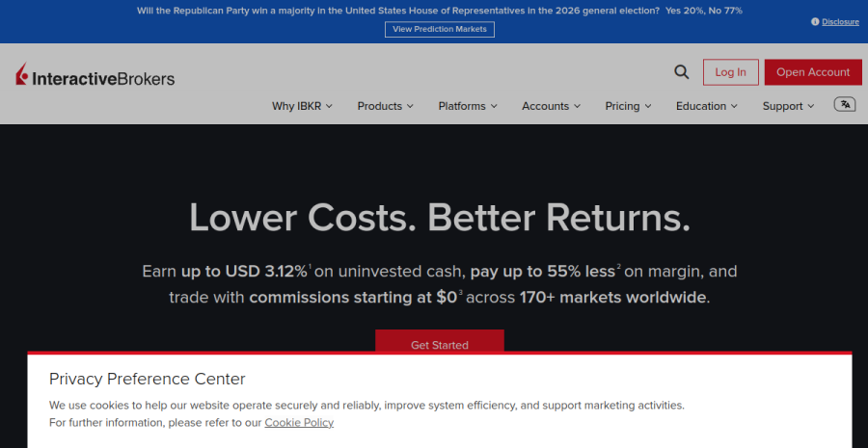Open the language translate icon
This screenshot has height=448, width=868.
[845, 104]
